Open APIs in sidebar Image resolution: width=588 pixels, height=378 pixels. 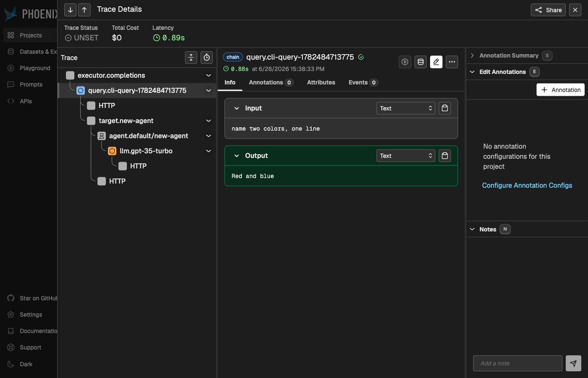click(x=30, y=101)
